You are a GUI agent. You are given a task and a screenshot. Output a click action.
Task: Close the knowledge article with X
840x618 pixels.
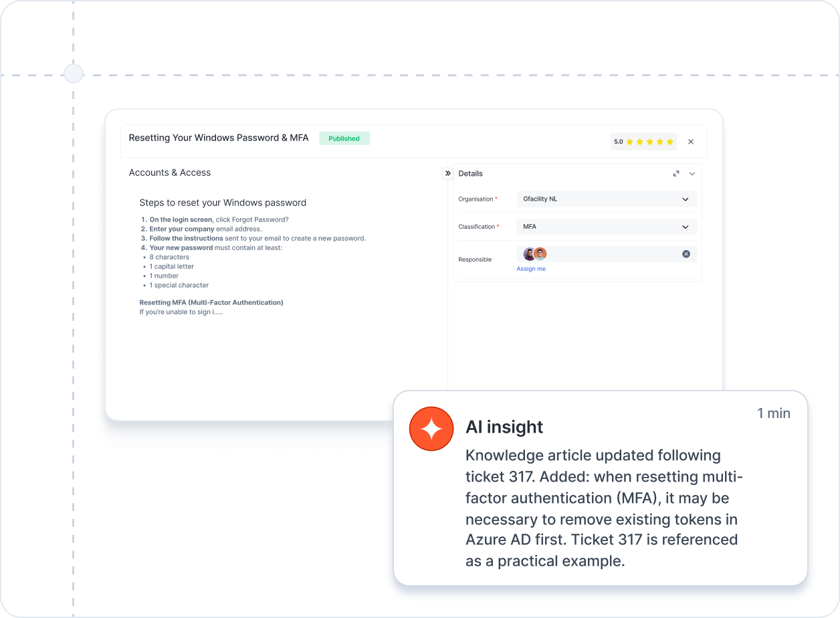(x=691, y=142)
